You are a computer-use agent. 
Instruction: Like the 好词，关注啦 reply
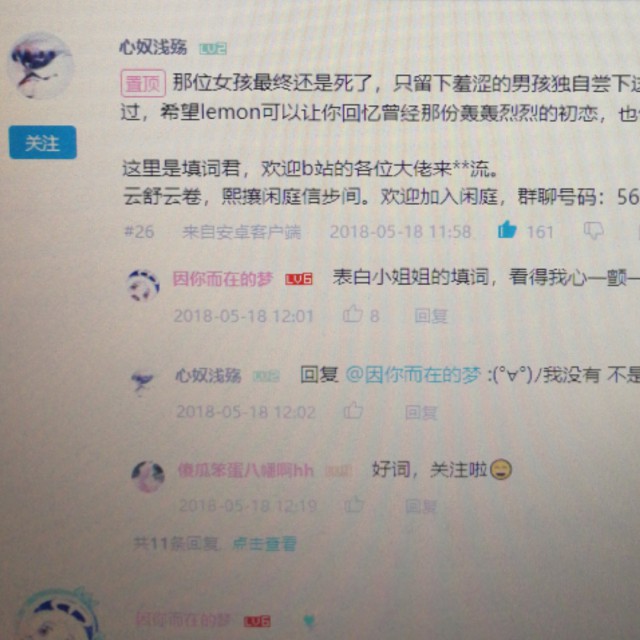(353, 505)
